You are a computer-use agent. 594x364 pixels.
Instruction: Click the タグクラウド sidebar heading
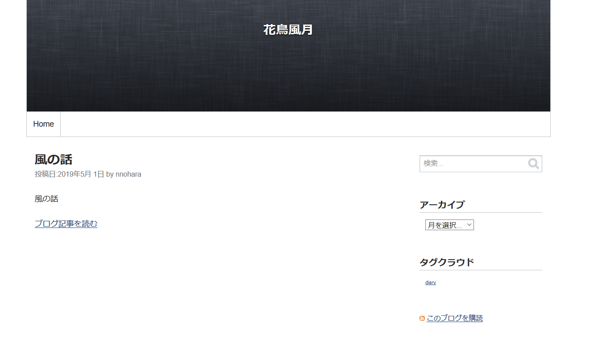pos(446,262)
